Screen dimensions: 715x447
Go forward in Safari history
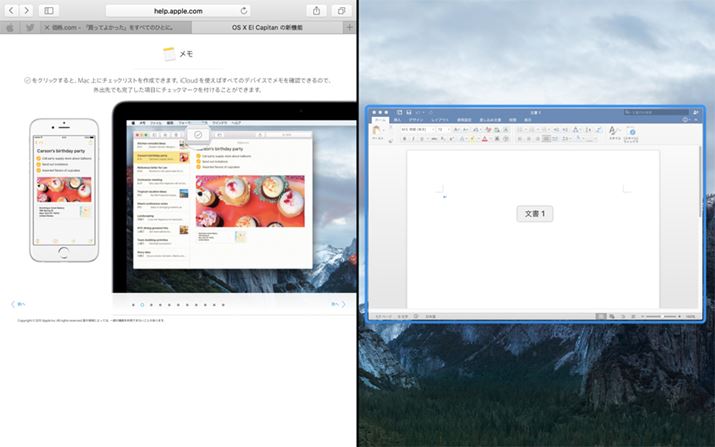click(x=26, y=10)
